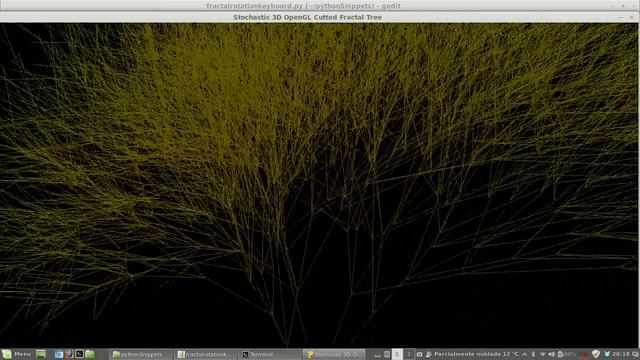640x360 pixels.
Task: Launch the Firefox browser from the panel
Action: [69, 354]
